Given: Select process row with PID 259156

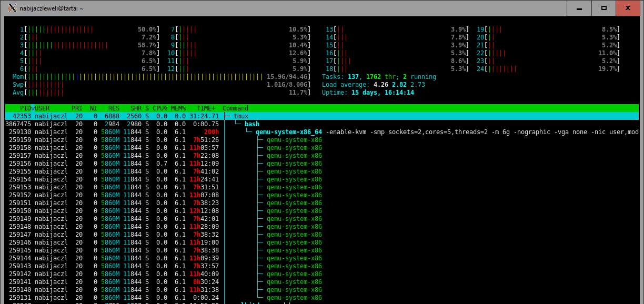Looking at the screenshot, I should point(158,164).
